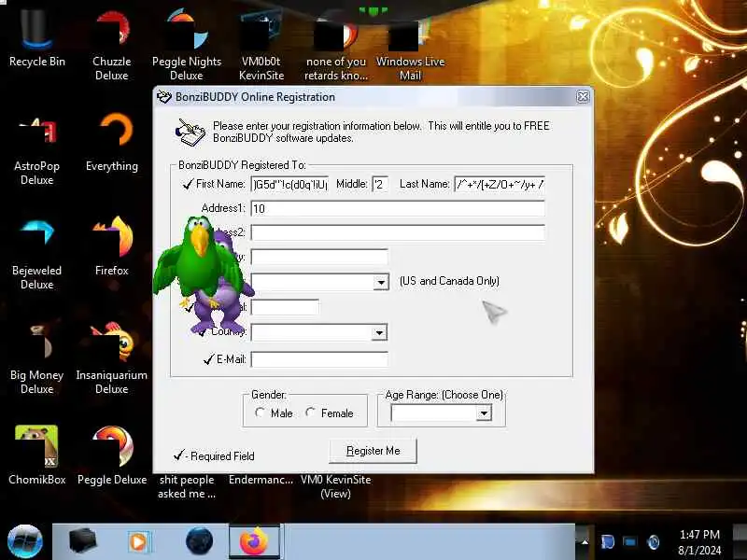This screenshot has width=747, height=560.
Task: Open the Windows Start orb
Action: click(25, 541)
